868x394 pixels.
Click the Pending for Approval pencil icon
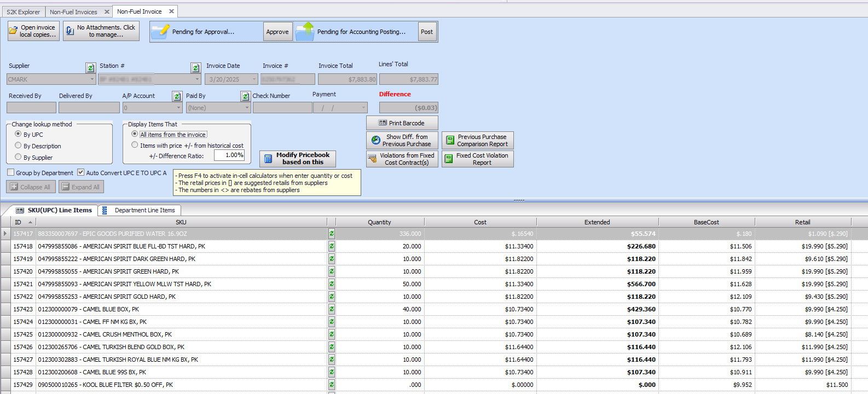click(x=160, y=31)
